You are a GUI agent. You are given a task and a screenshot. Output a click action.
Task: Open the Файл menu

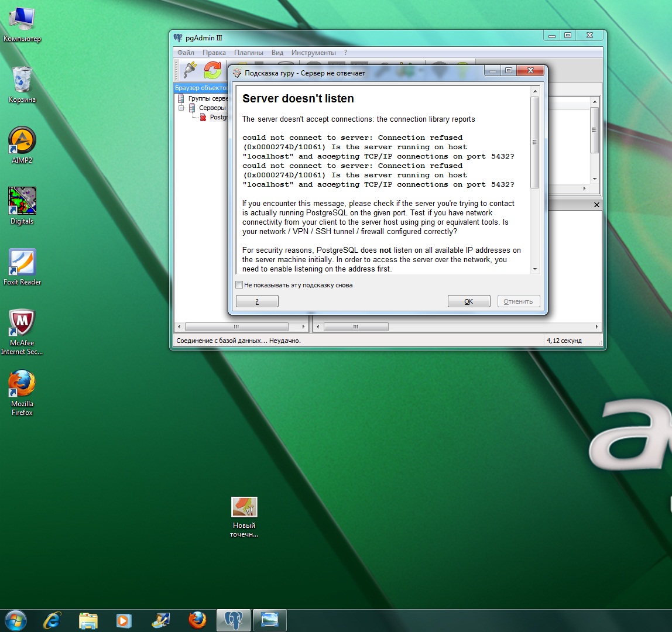(x=186, y=53)
